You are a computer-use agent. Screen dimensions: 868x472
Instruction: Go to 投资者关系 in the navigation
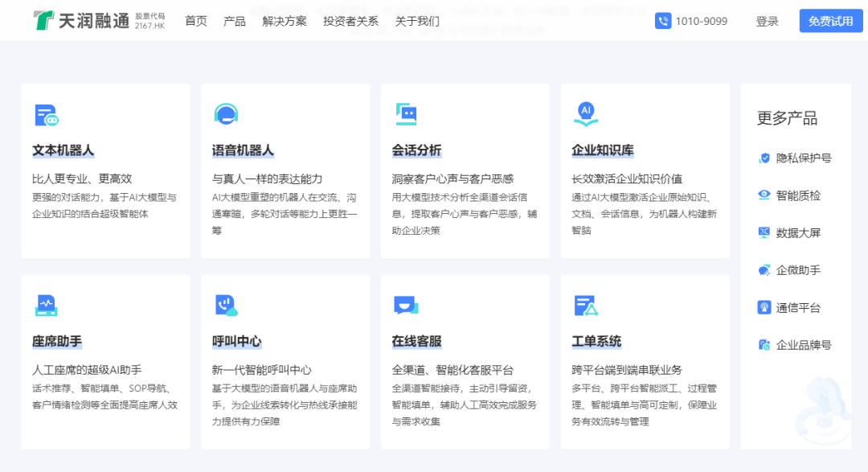coord(351,21)
